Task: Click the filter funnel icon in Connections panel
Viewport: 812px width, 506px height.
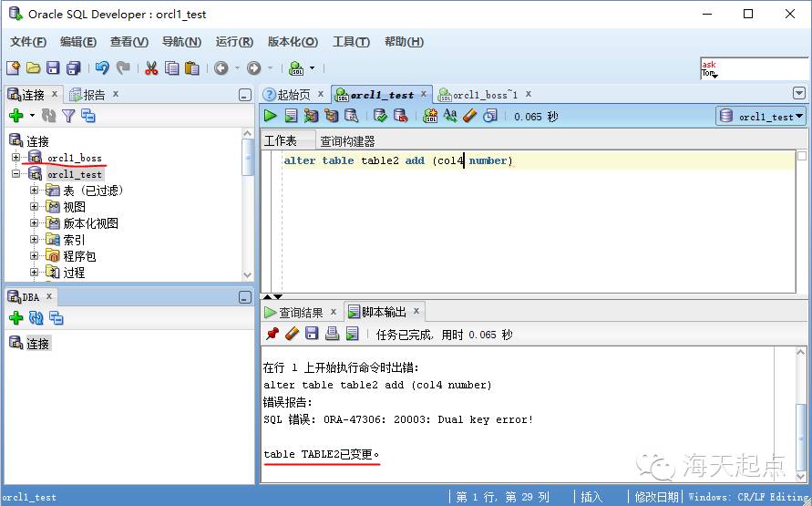Action: [68, 116]
